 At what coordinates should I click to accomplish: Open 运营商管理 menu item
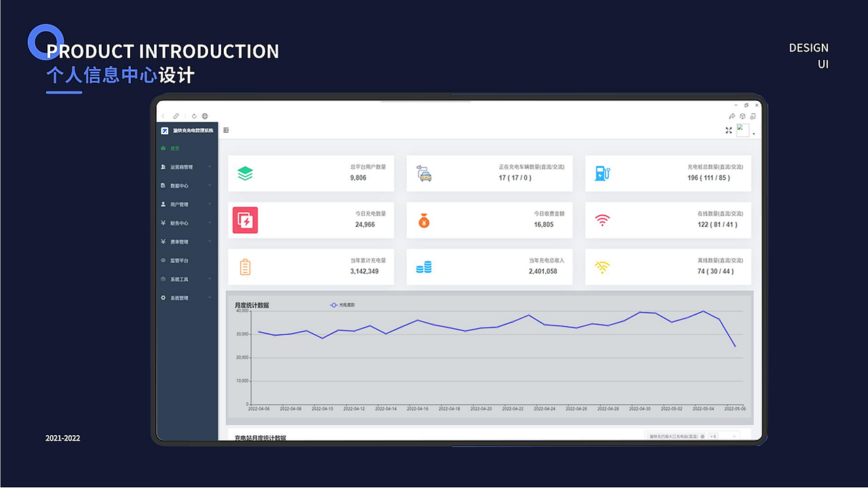pos(187,167)
